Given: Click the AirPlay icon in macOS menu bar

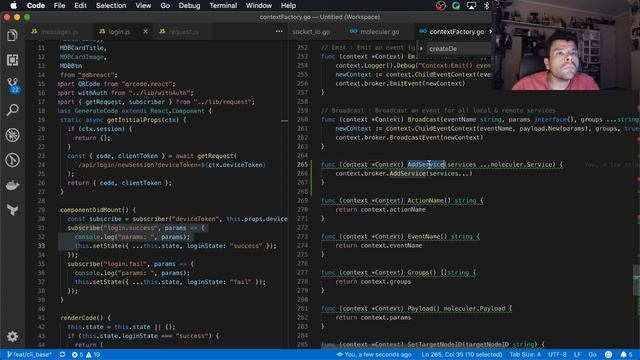Looking at the screenshot, I should tap(471, 6).
